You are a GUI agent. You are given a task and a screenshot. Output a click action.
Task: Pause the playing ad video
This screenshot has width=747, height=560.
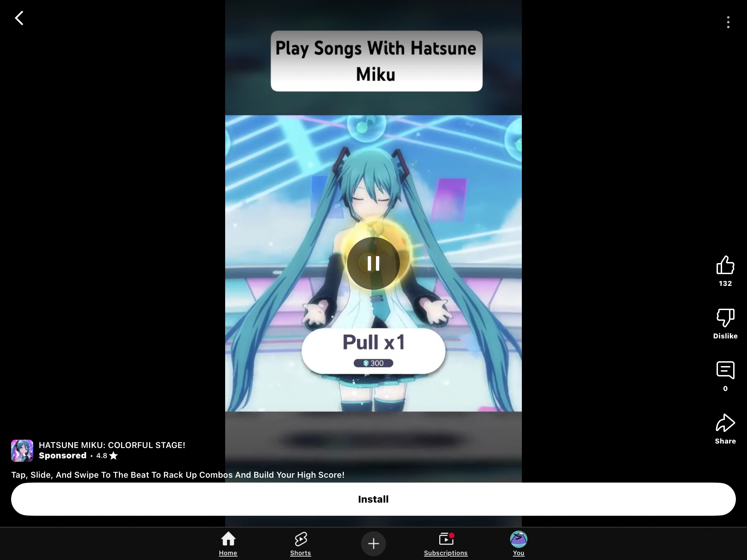pyautogui.click(x=373, y=263)
